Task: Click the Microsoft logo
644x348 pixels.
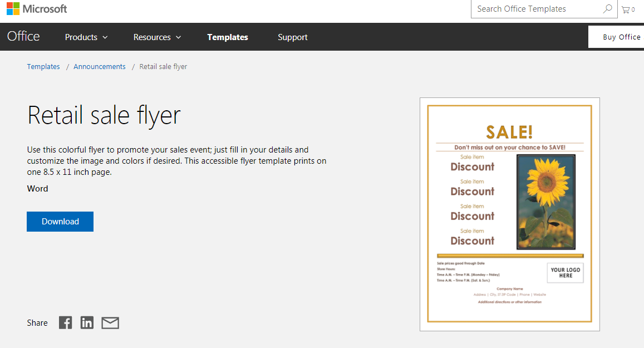Action: click(x=37, y=8)
